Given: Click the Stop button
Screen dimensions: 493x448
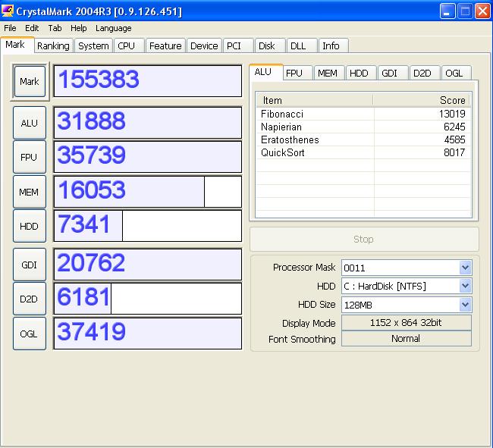Looking at the screenshot, I should point(364,239).
